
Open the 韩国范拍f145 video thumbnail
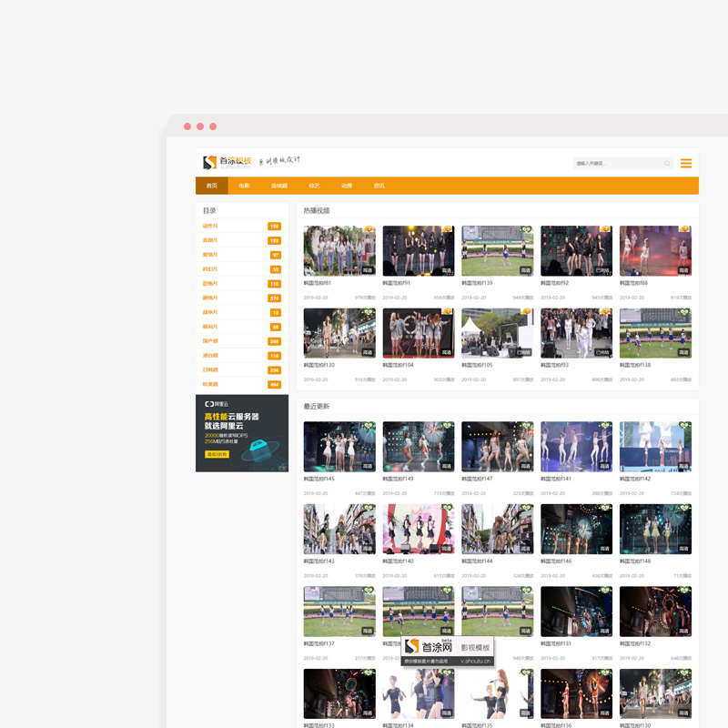pos(339,447)
